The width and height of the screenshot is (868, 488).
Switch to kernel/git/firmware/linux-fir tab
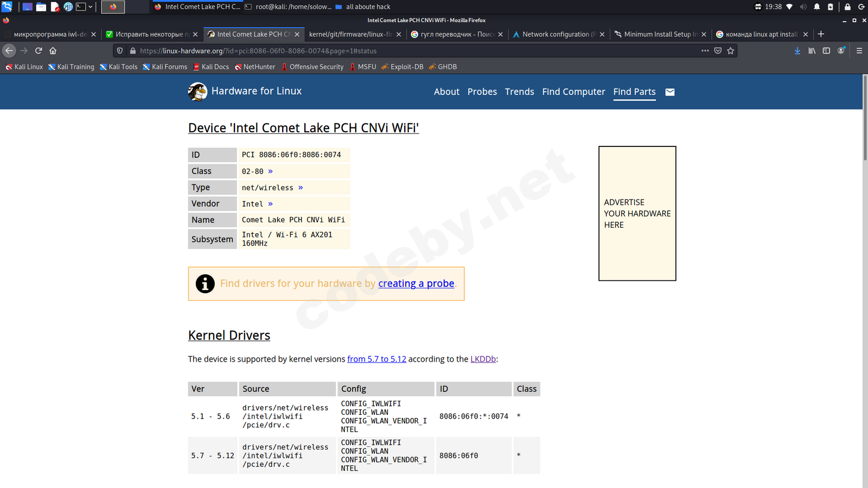355,34
